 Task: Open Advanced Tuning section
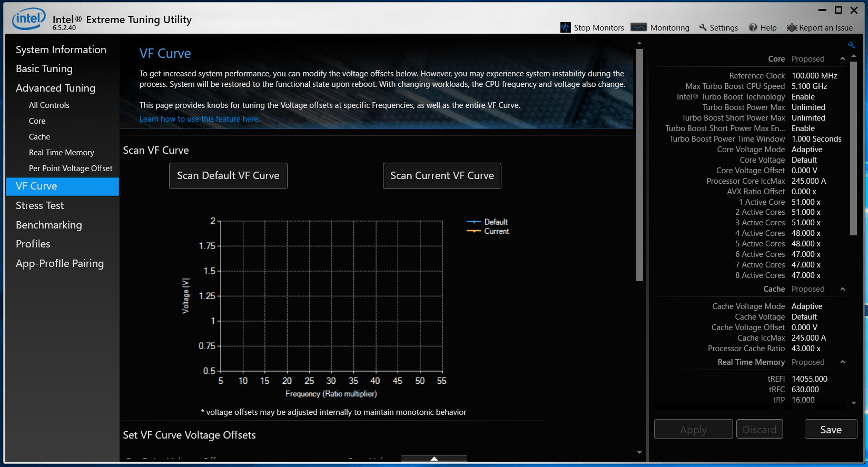55,88
